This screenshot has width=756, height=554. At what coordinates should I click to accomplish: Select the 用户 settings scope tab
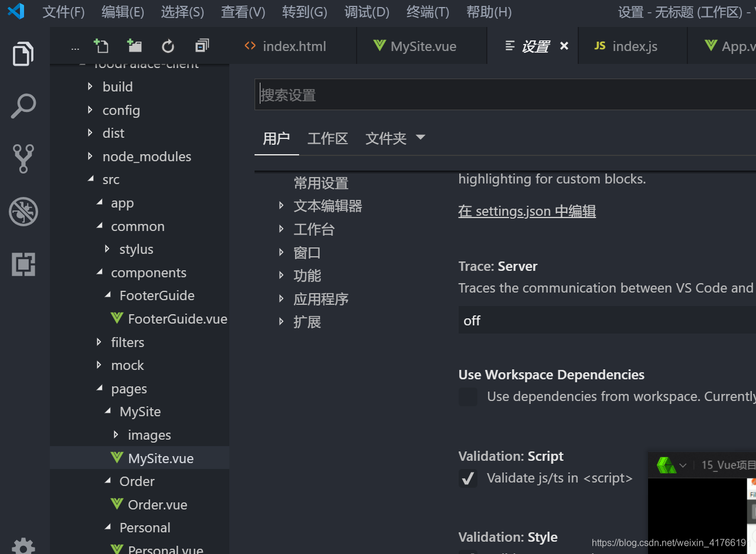(276, 139)
